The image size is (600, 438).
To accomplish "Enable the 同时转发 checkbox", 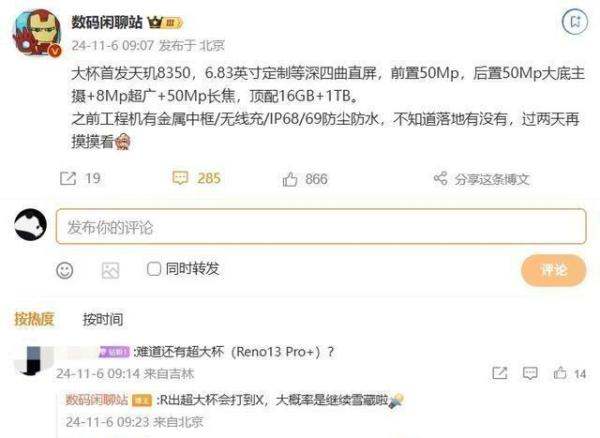I will click(154, 269).
